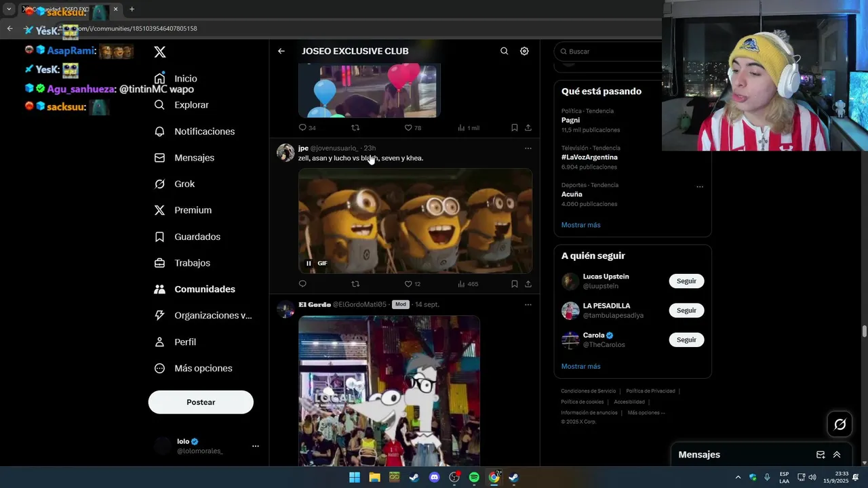
Task: Follow LA PESADILLA
Action: click(686, 310)
